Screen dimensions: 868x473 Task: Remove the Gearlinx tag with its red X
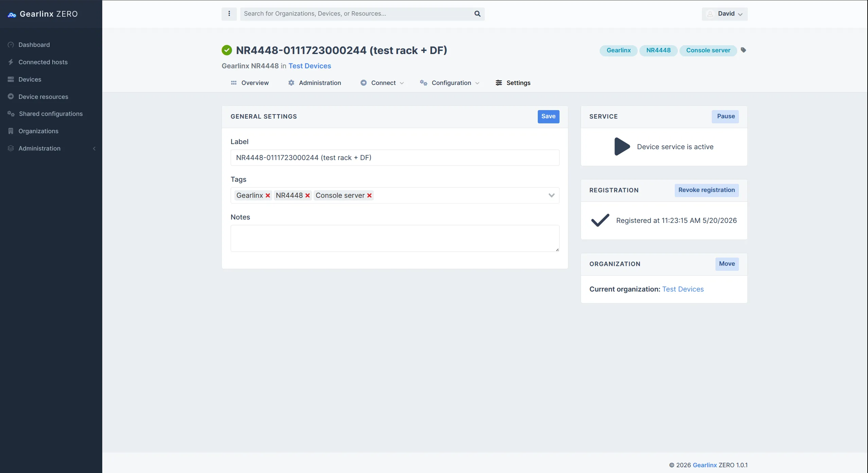(268, 195)
